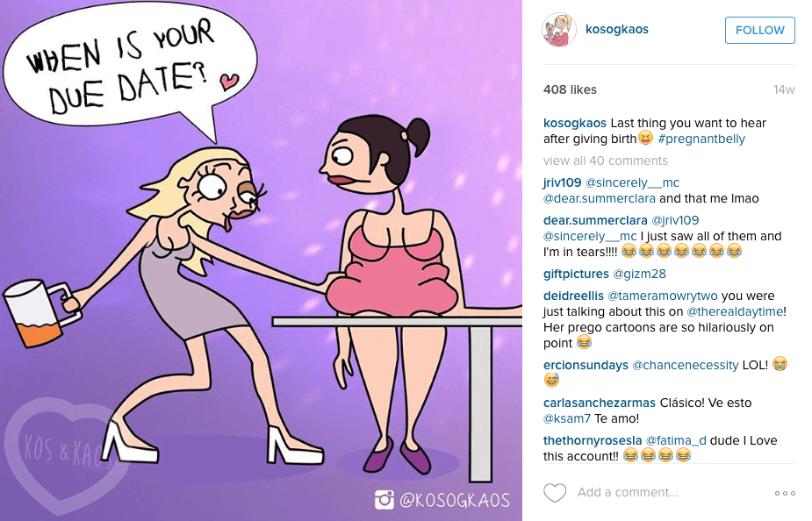This screenshot has width=812, height=521.
Task: Open deidreellis commenter profile
Action: click(573, 296)
